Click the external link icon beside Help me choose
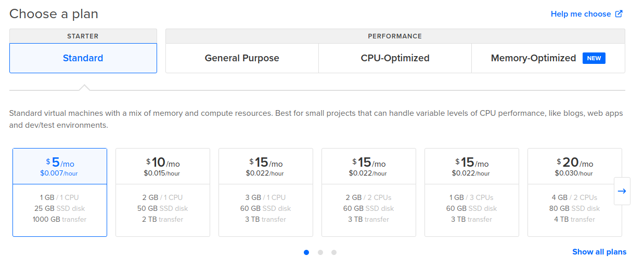 [619, 14]
